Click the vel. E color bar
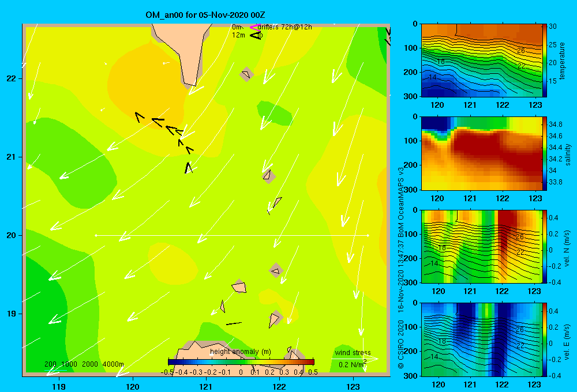Screen dimensions: 577x392 tap(545, 340)
